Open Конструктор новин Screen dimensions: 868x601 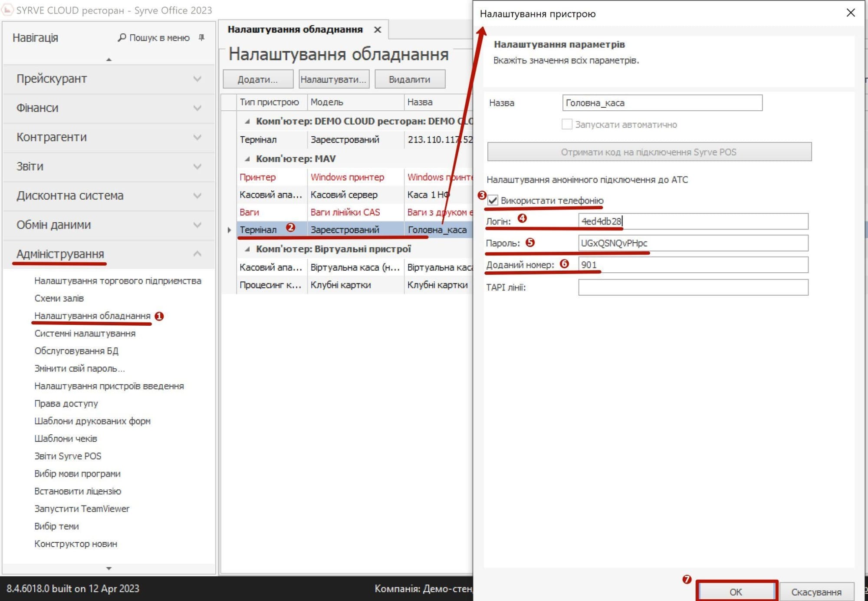pos(76,544)
